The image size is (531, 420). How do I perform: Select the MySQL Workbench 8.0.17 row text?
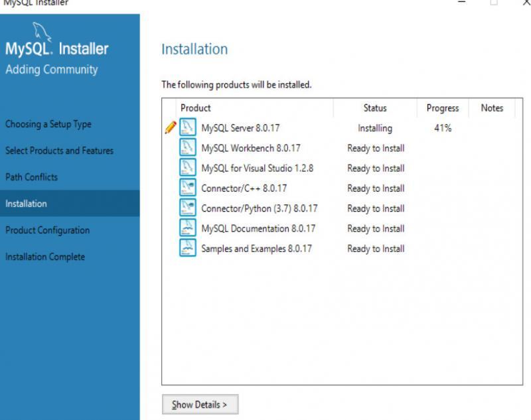[251, 148]
